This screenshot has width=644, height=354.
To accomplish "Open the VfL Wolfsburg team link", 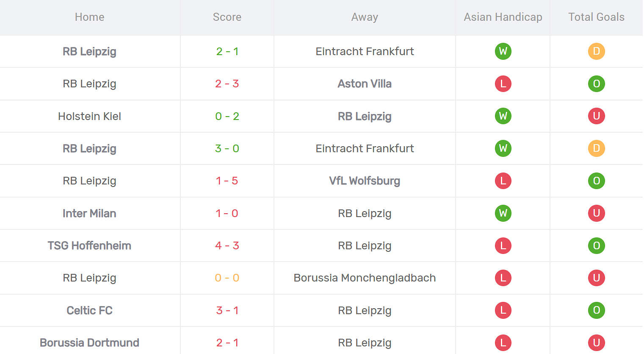I will point(365,181).
